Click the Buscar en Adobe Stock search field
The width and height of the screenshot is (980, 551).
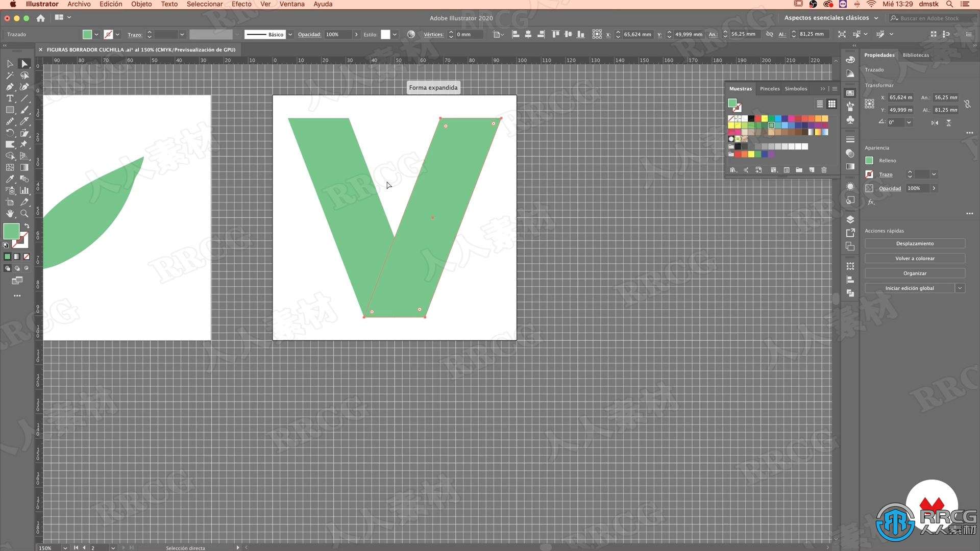click(932, 18)
